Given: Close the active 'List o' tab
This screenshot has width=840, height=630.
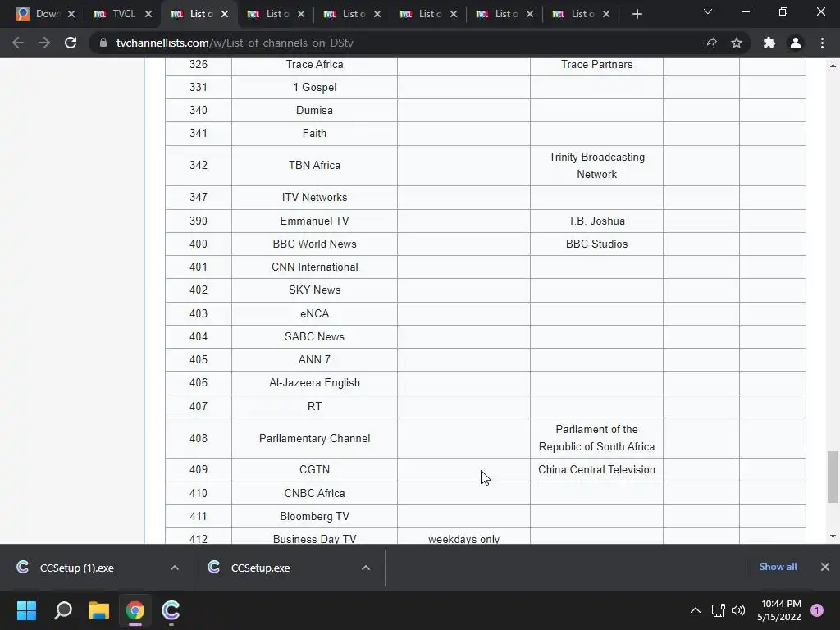Looking at the screenshot, I should [x=225, y=14].
